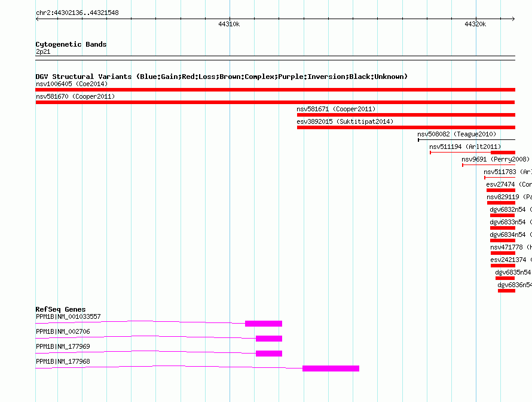Click the dgv6833n54 variant label
Viewport: 532px width, 402px height.
pos(510,222)
